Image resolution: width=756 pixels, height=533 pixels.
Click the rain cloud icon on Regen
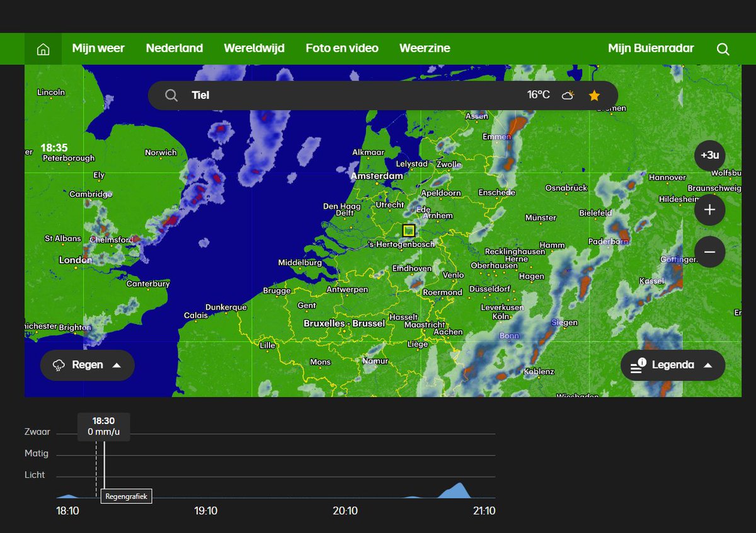(x=59, y=365)
